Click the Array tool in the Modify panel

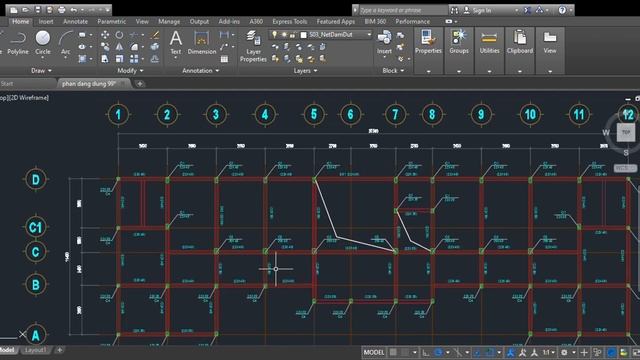134,59
